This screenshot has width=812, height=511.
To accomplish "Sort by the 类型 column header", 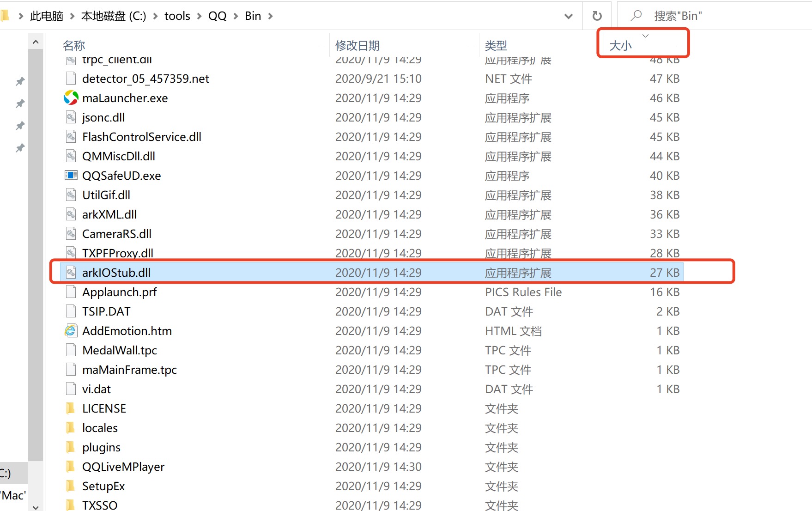I will (496, 45).
